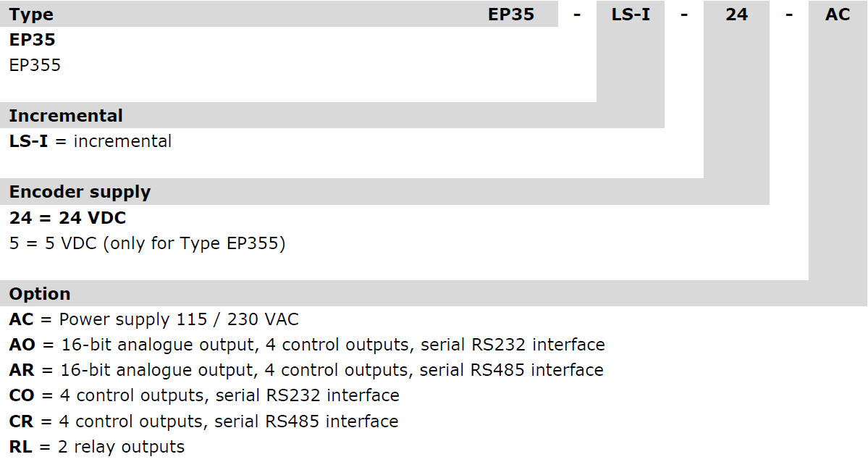Select the CR control outputs RS485 option
Viewport: 868px width, 462px height.
[x=203, y=421]
